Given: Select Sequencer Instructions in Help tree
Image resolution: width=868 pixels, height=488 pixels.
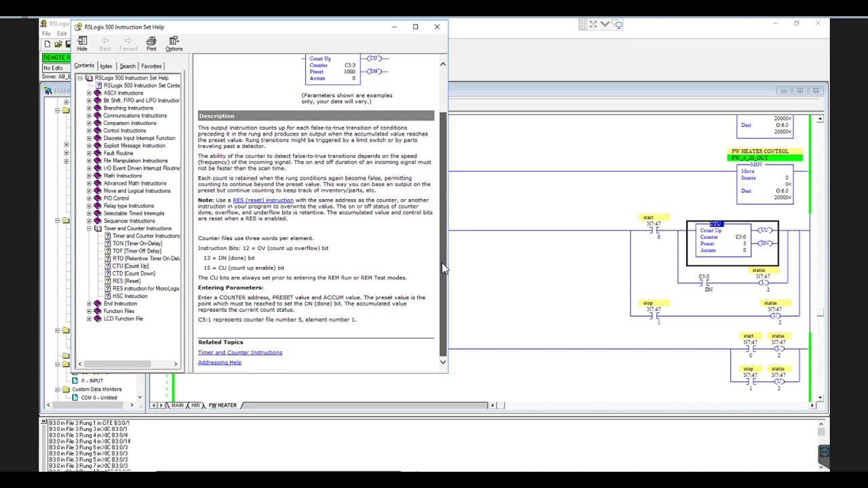Looking at the screenshot, I should pyautogui.click(x=129, y=221).
